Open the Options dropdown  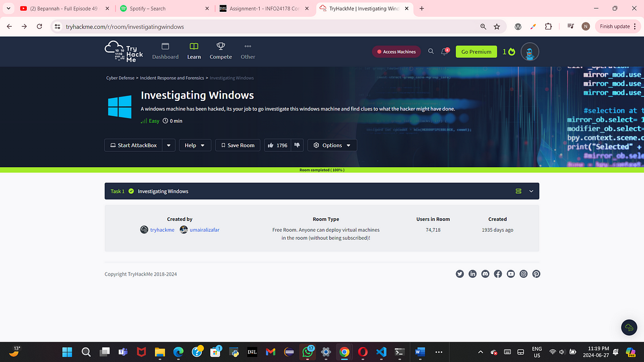click(332, 145)
